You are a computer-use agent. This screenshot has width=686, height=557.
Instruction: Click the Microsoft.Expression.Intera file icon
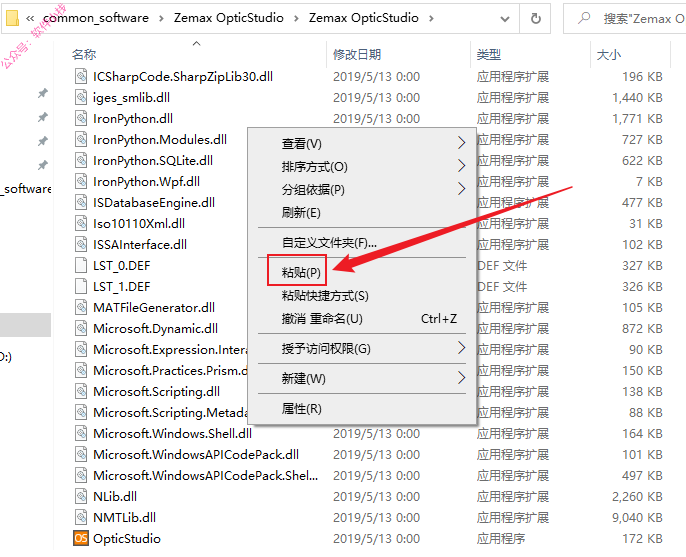tap(81, 350)
